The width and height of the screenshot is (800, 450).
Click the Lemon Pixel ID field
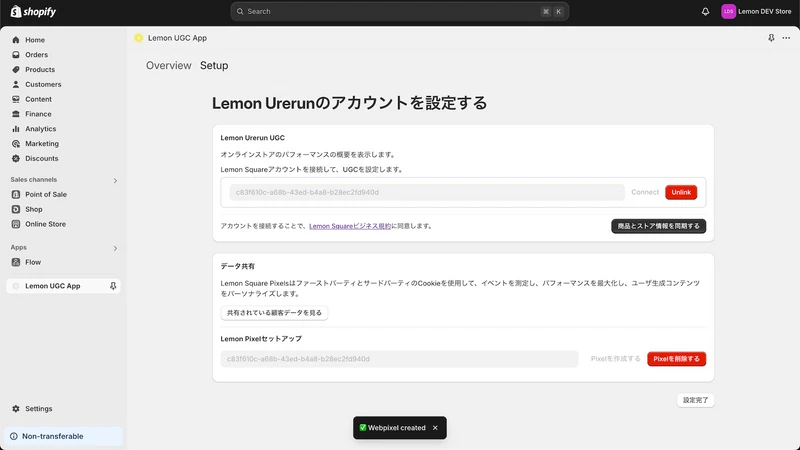[x=399, y=359]
